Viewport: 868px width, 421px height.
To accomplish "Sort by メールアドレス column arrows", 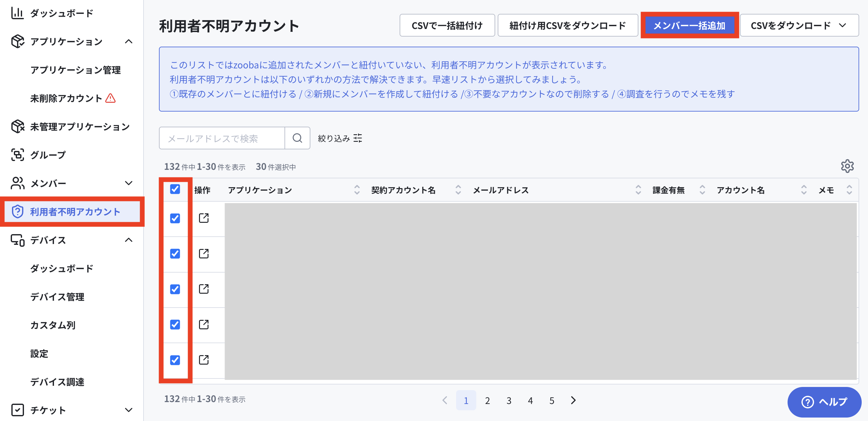I will point(638,190).
